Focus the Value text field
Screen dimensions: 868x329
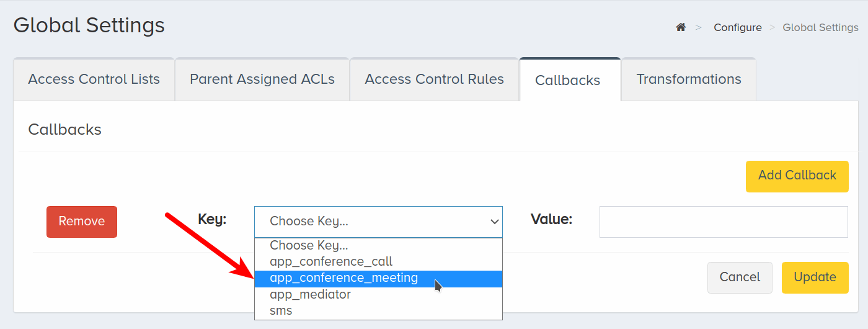724,222
